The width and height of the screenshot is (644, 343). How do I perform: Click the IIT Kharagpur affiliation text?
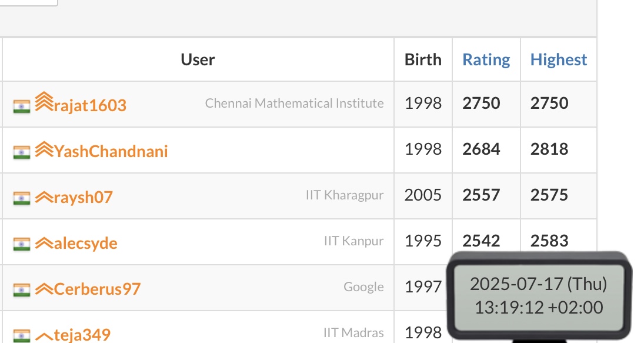point(345,195)
